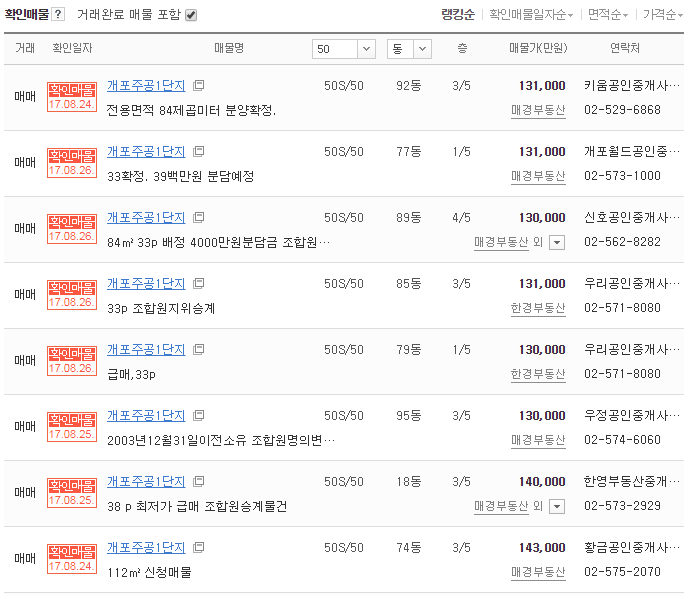Select description '38 p 최저가 급매 조합원승계물건'
Viewport: 691px width, 595px height.
pyautogui.click(x=197, y=506)
